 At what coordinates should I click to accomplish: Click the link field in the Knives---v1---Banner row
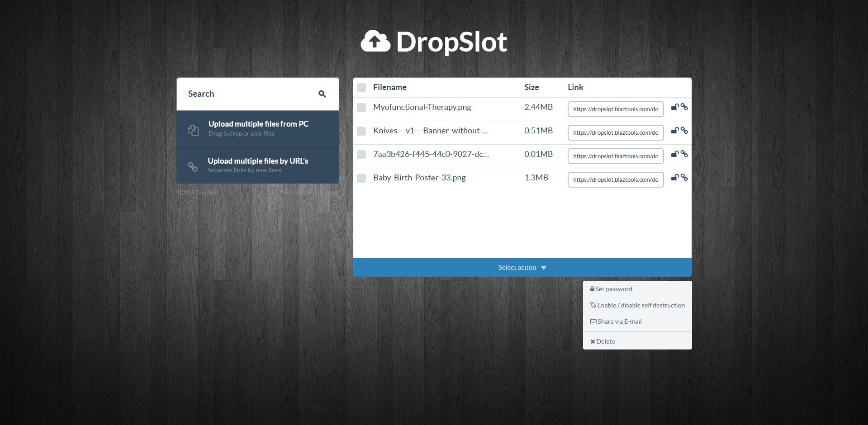pos(616,132)
